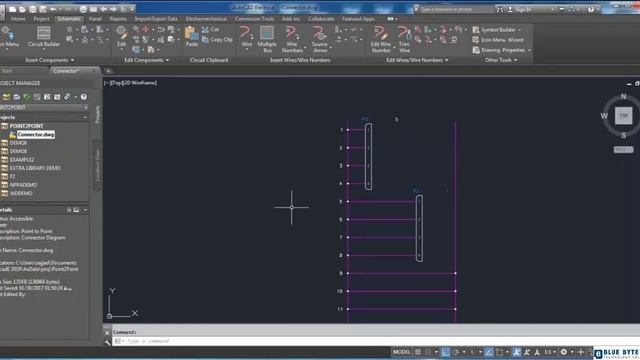Toggle MODEL space button in status bar
640x360 pixels.
click(401, 352)
